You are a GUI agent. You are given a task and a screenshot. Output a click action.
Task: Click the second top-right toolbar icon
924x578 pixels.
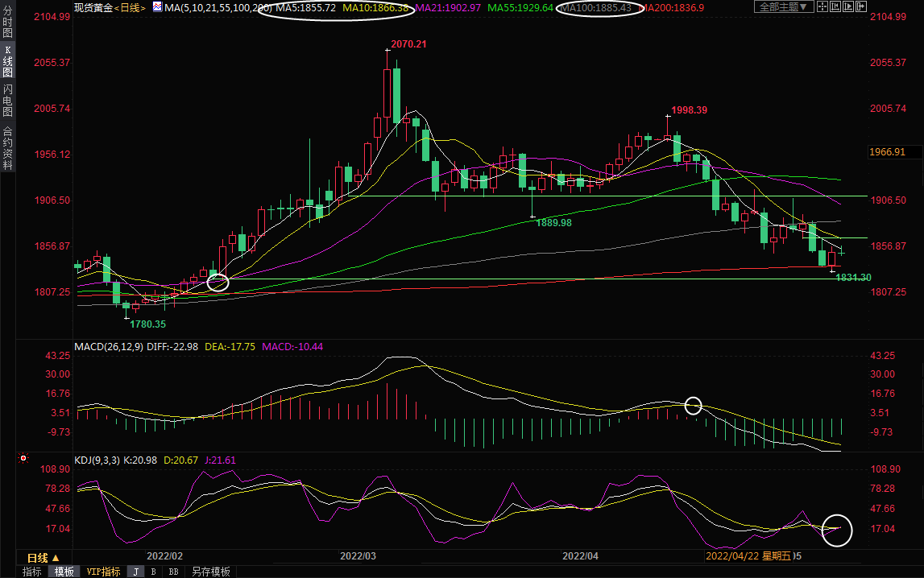(x=840, y=7)
